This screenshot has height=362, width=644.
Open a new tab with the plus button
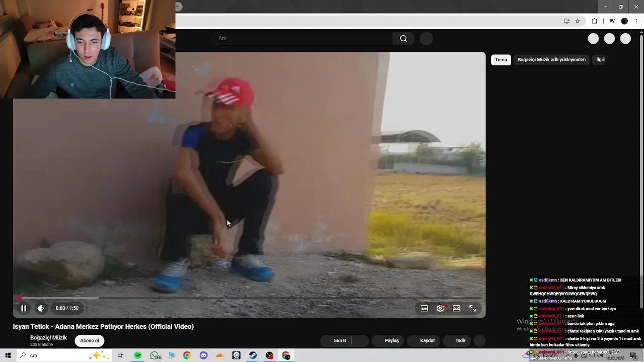pyautogui.click(x=179, y=7)
